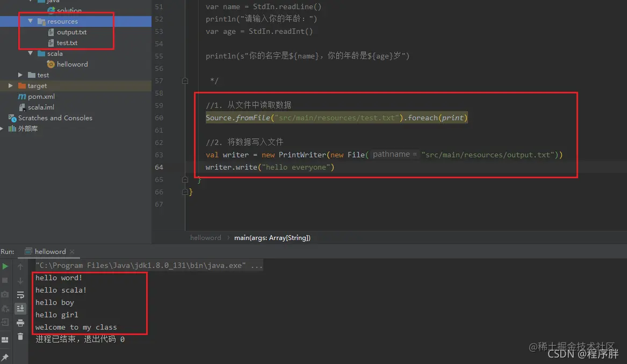This screenshot has width=627, height=364.
Task: Click the orange target folder icon
Action: pos(22,85)
